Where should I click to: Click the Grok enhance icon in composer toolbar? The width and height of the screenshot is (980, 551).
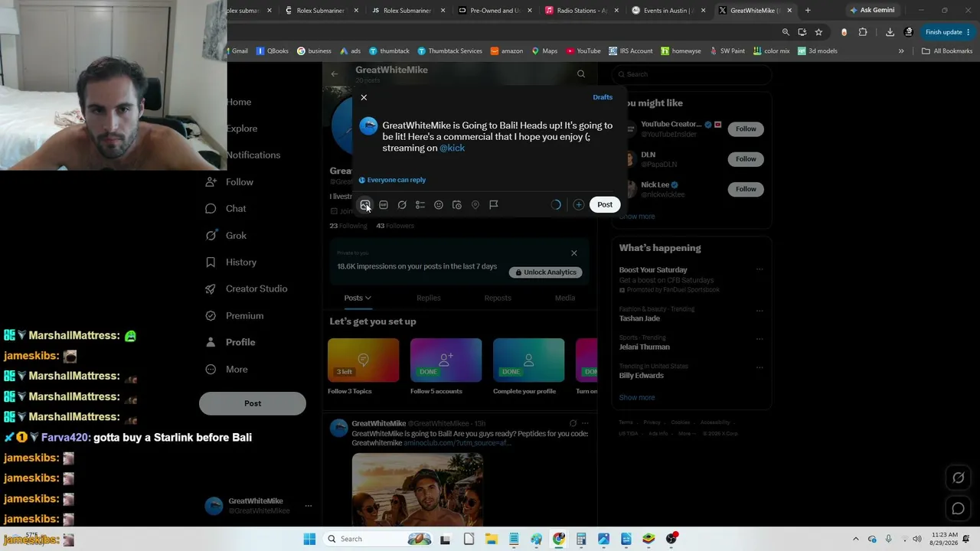click(x=402, y=205)
